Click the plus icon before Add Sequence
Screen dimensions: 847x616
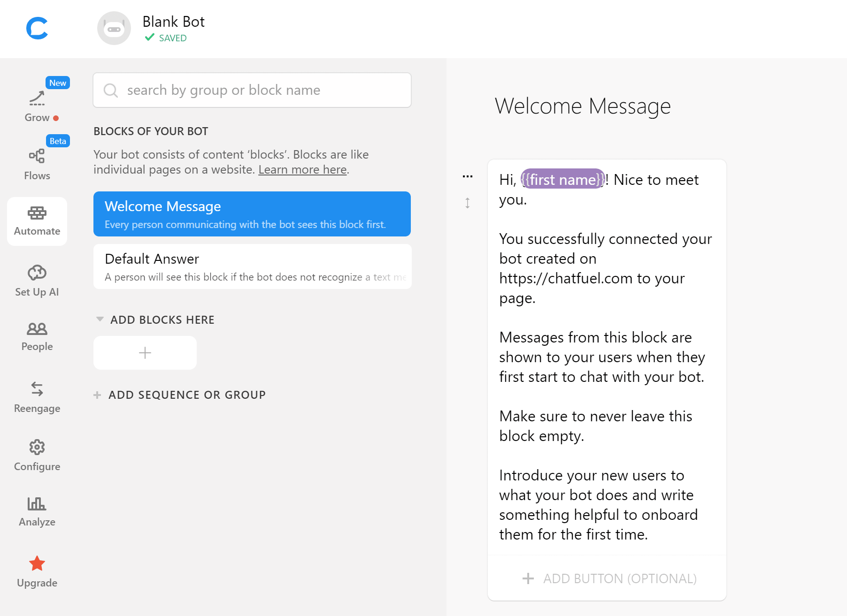point(97,395)
